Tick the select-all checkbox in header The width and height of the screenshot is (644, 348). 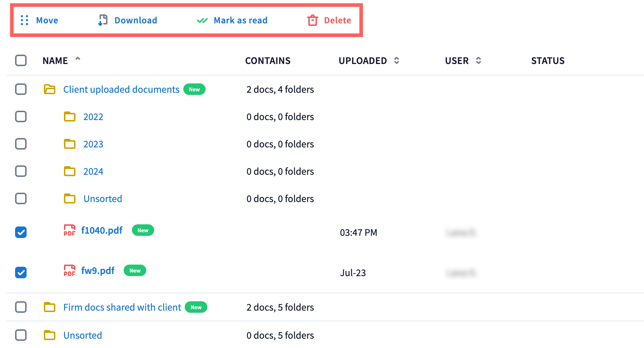click(21, 60)
